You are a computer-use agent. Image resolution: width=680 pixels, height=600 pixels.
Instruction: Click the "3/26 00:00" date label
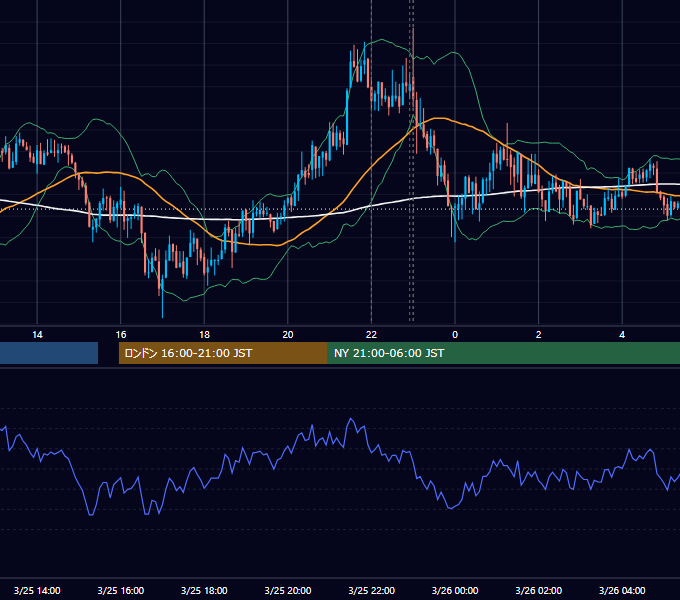pos(455,590)
